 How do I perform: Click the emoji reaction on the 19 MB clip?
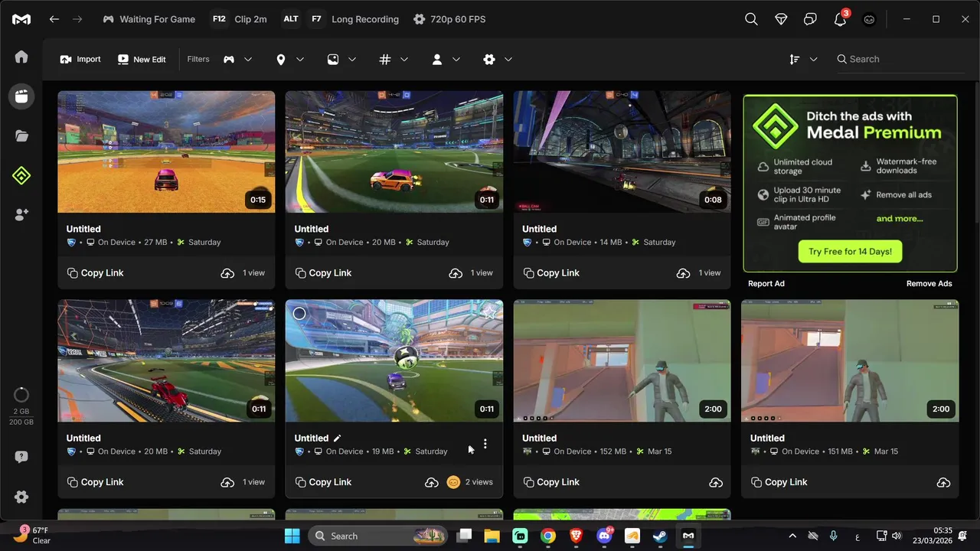coord(453,482)
